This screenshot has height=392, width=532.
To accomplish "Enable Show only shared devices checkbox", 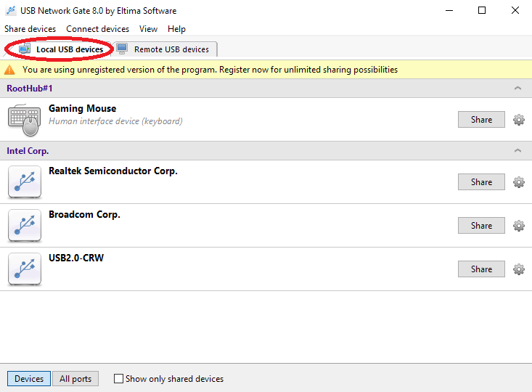I will pyautogui.click(x=118, y=378).
